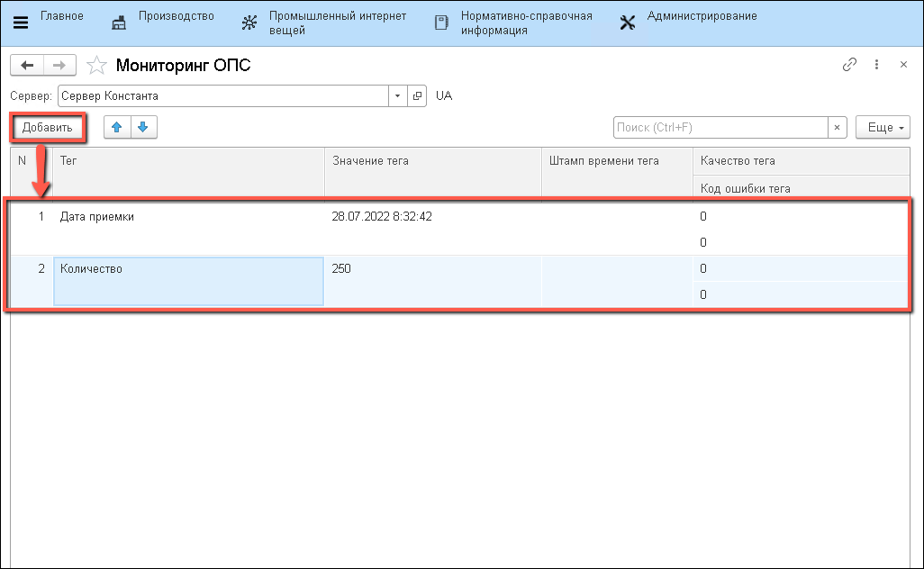Open Нормативно-справочная информация section

[x=513, y=23]
